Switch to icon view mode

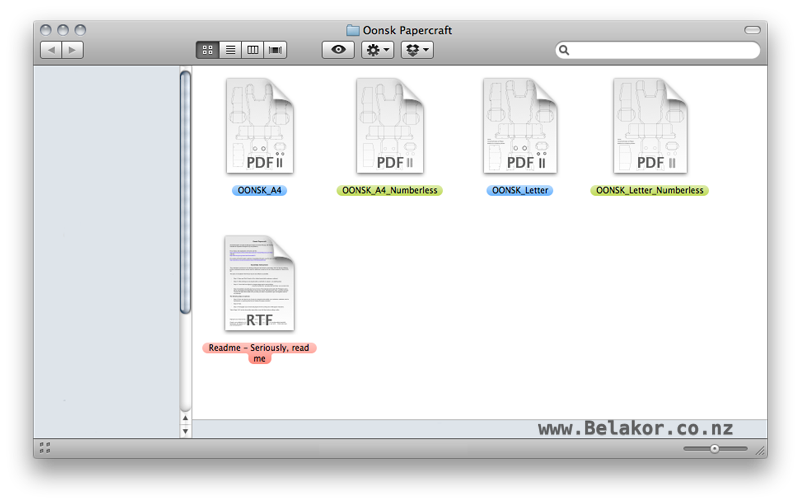tap(207, 49)
